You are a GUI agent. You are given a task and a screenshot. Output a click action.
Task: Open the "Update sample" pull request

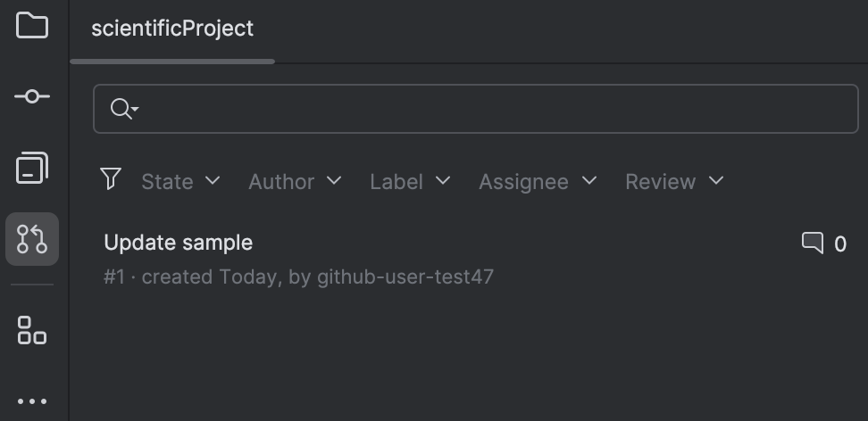[179, 243]
